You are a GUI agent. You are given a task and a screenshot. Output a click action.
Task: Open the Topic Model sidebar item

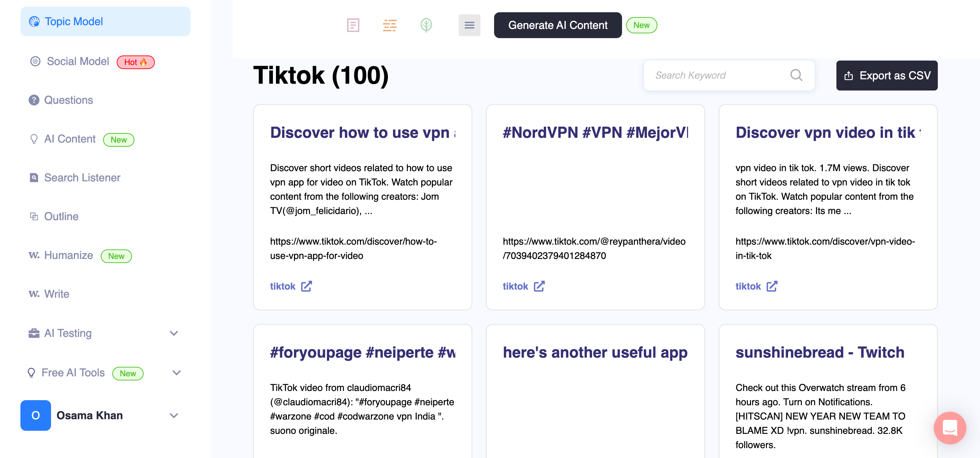click(105, 22)
